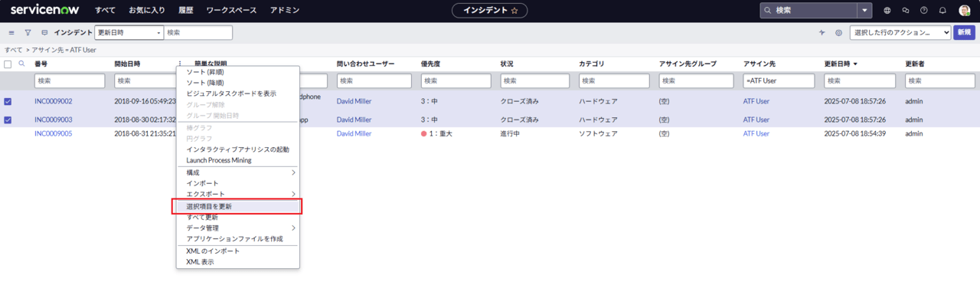Expand the 構成 submenu
Image resolution: width=980 pixels, height=292 pixels.
[x=238, y=172]
